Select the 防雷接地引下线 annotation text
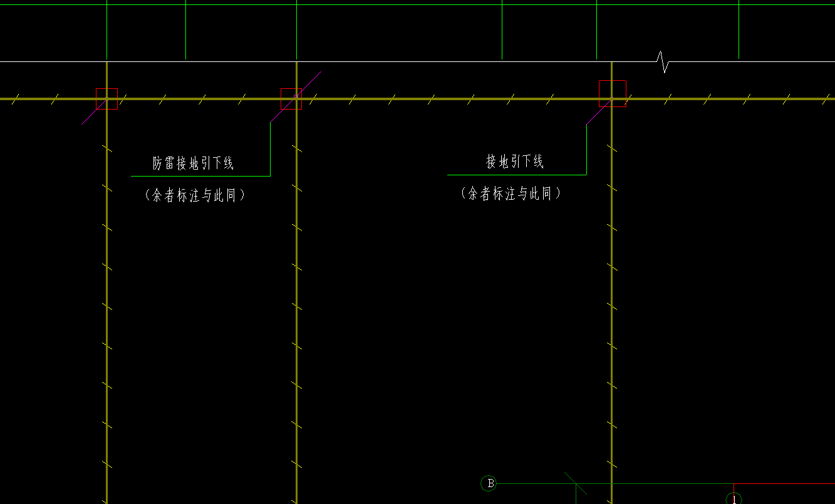835x504 pixels. [x=194, y=164]
